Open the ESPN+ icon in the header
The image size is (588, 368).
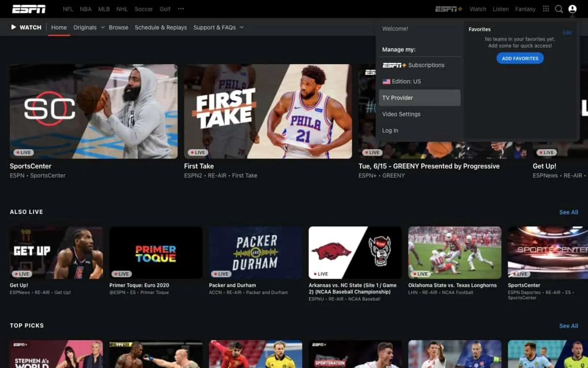(x=448, y=8)
